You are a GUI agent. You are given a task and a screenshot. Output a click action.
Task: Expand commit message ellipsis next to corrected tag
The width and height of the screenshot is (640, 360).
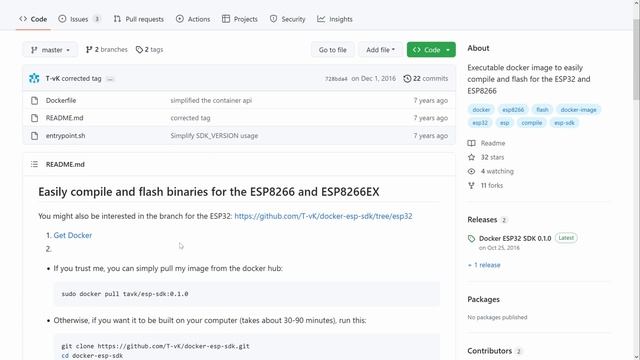[110, 79]
